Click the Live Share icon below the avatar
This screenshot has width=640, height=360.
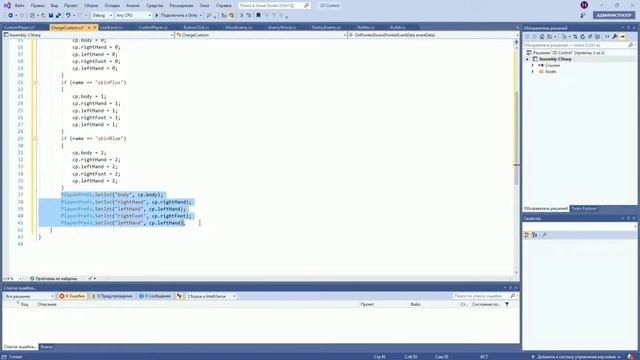pyautogui.click(x=583, y=15)
